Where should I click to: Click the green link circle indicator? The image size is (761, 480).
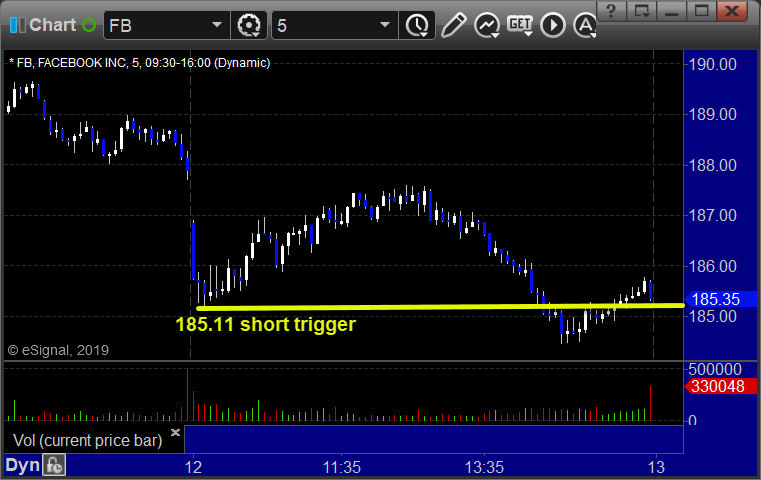pyautogui.click(x=89, y=25)
